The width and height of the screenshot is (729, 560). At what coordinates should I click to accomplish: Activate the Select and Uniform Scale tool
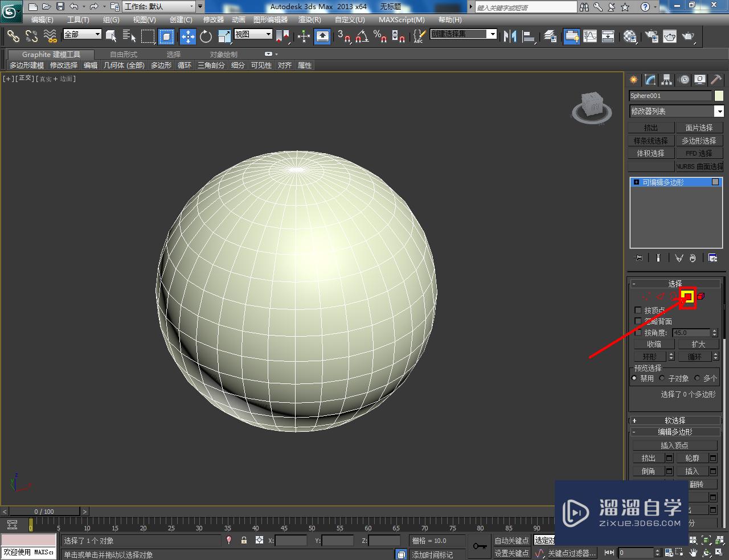(x=224, y=36)
